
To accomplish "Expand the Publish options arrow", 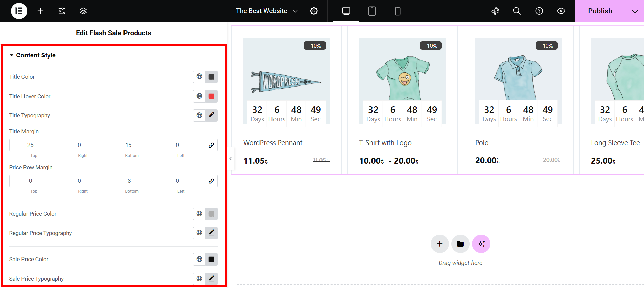I will [x=635, y=11].
